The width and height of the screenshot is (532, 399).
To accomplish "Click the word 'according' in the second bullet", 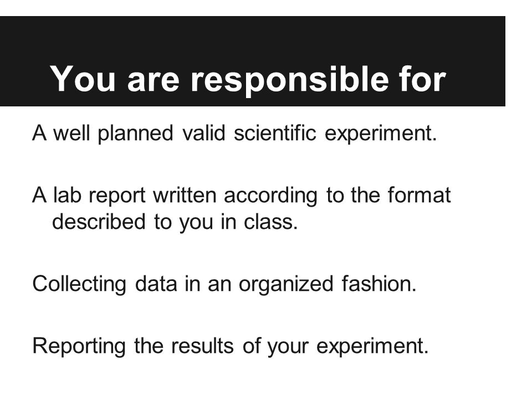I will [271, 196].
